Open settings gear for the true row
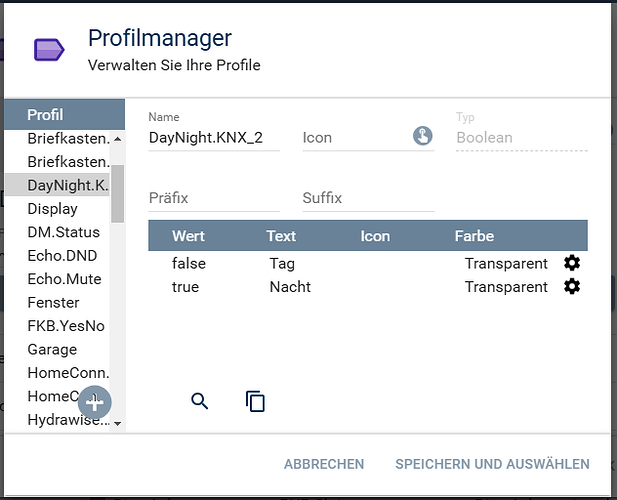This screenshot has height=500, width=617. click(572, 286)
